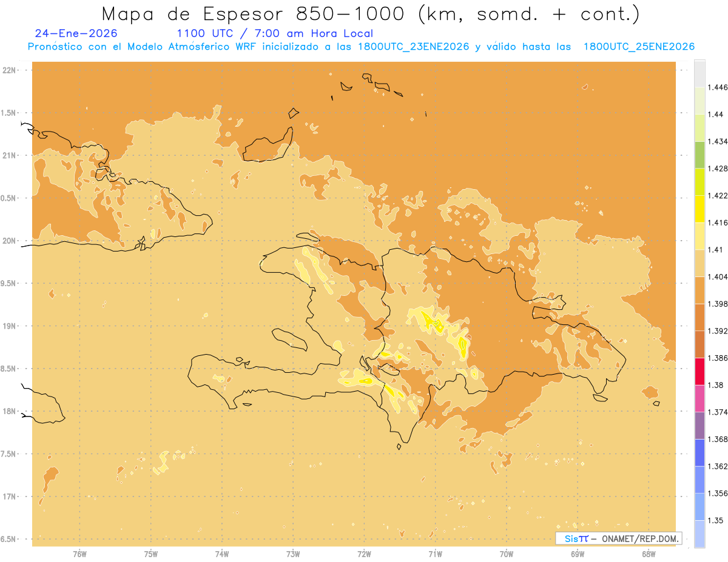Click the 71W longitude axis label
Screen dimensions: 728x562
[435, 554]
